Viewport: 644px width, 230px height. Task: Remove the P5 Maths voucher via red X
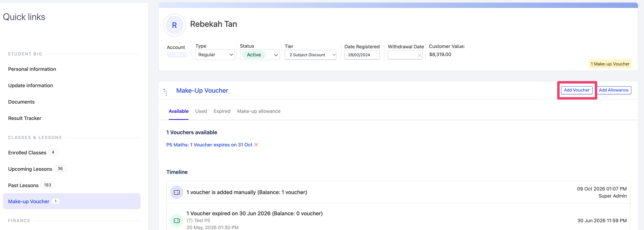click(256, 145)
